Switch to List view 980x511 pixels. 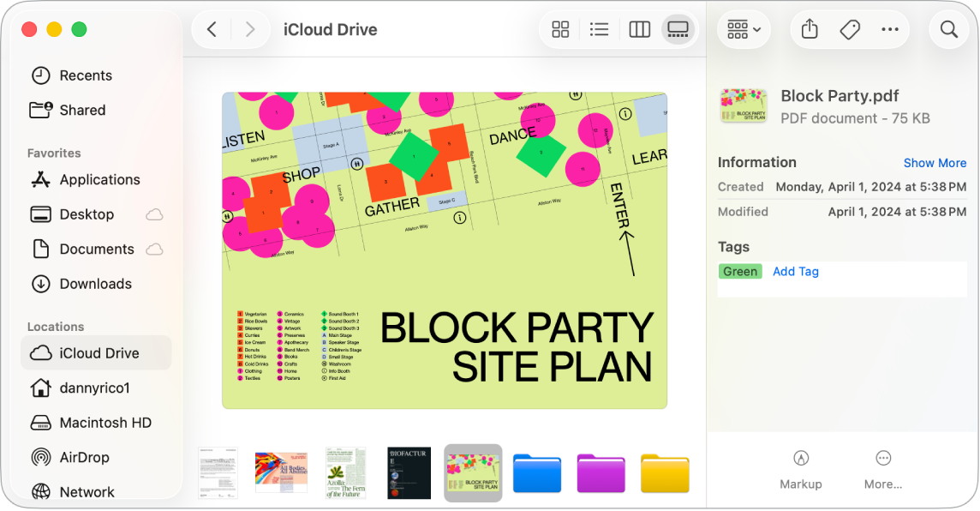click(599, 28)
